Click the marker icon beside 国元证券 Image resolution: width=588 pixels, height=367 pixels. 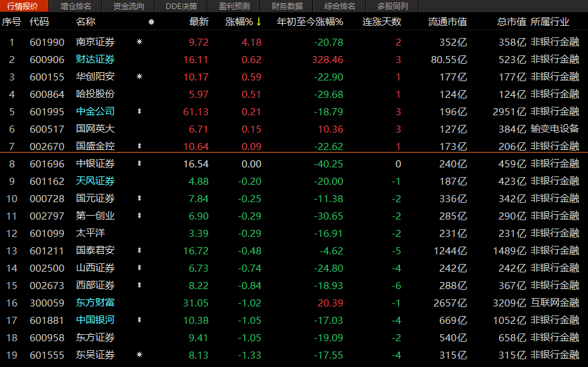pos(140,198)
